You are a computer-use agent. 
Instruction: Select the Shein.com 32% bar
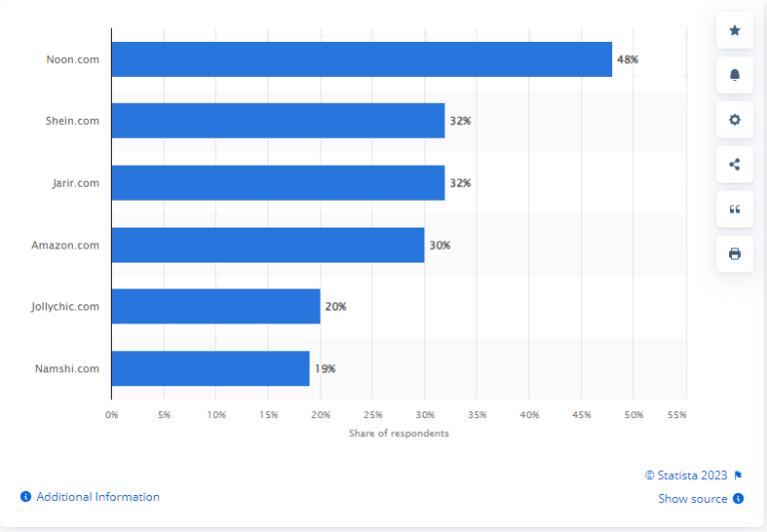point(279,121)
